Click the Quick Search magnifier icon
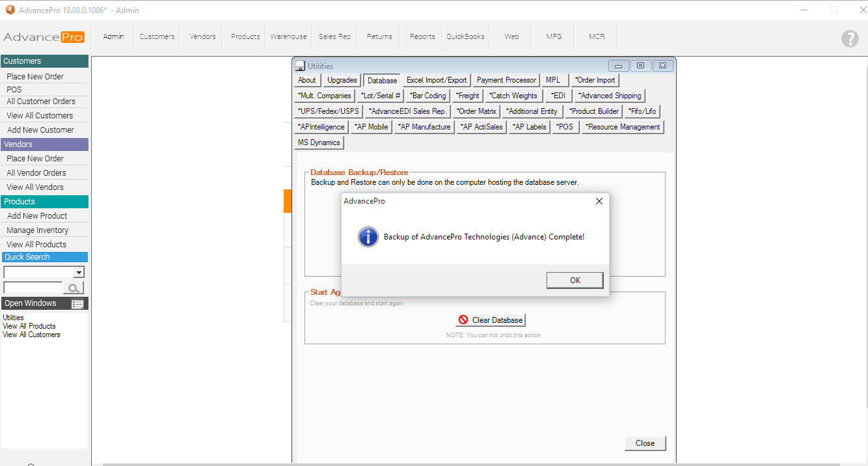The width and height of the screenshot is (868, 466). click(74, 288)
